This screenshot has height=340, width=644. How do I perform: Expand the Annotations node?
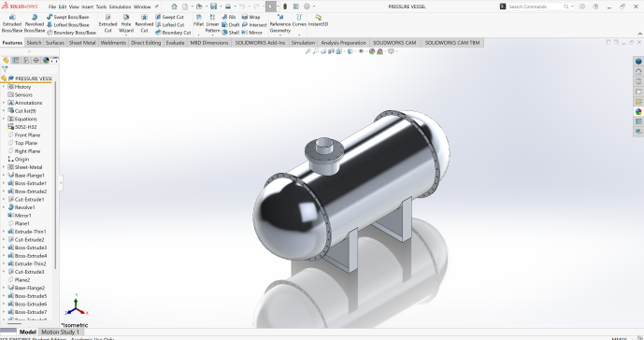click(x=4, y=103)
